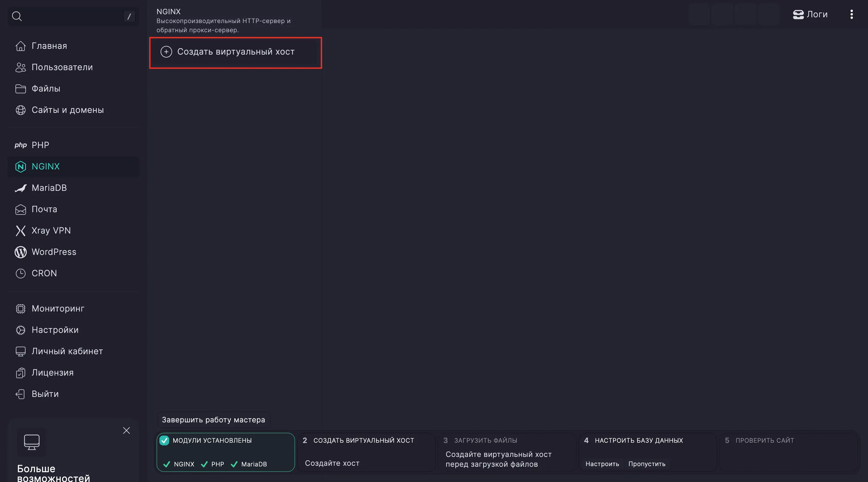Click Пропустить in database step
Screen dimensions: 868x482
pyautogui.click(x=647, y=464)
